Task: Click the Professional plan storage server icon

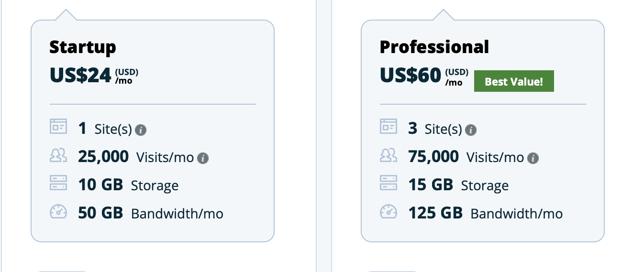Action: click(x=389, y=183)
